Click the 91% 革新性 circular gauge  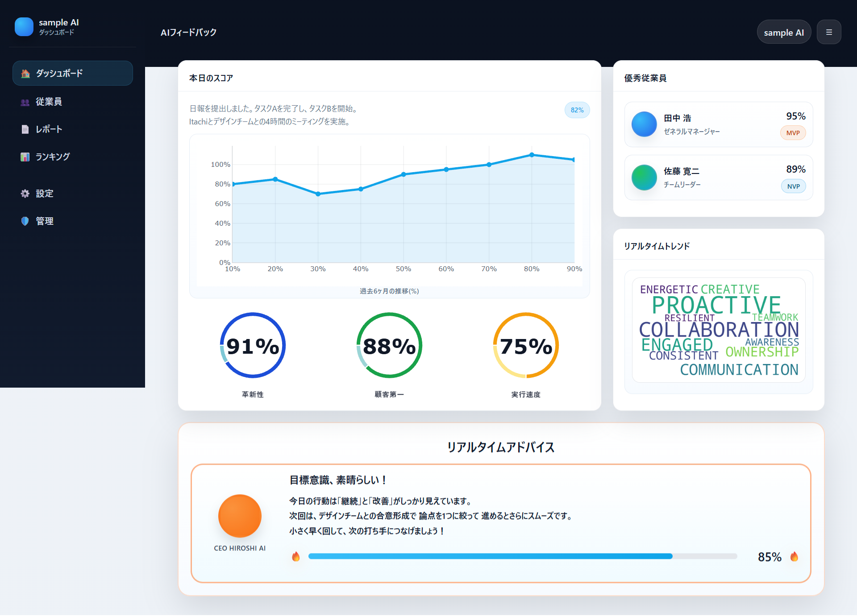[x=253, y=346]
